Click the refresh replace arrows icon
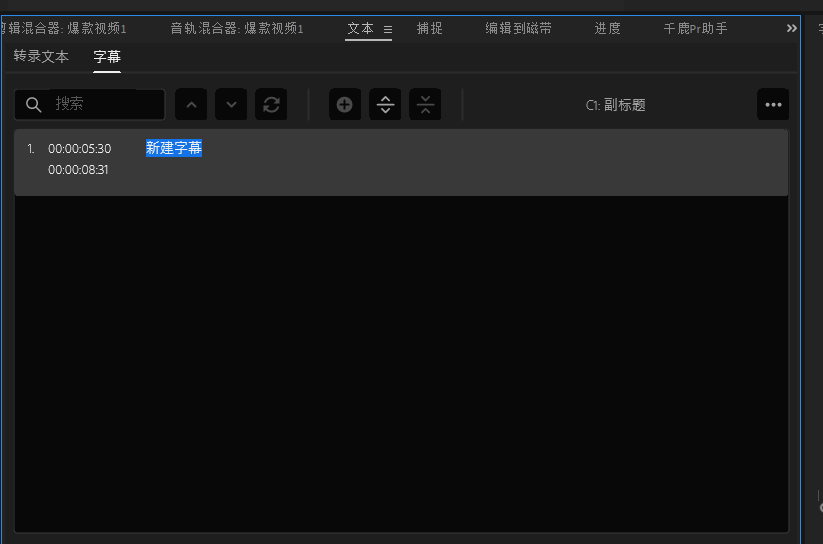Viewport: 823px width, 544px height. pyautogui.click(x=271, y=104)
